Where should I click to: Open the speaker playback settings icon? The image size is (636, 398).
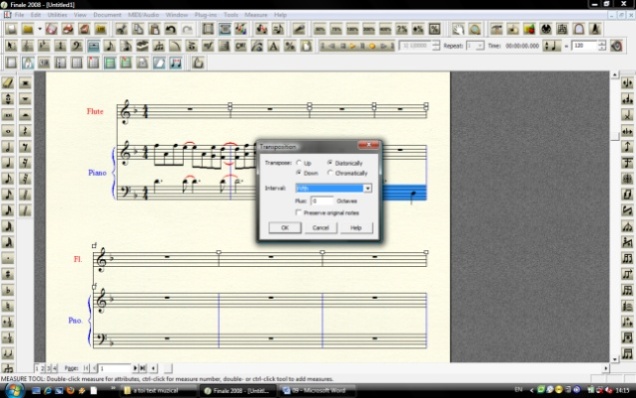pos(617,46)
